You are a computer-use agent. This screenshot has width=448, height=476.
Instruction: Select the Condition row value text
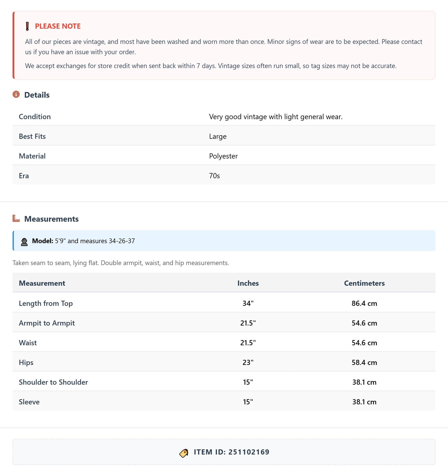[276, 117]
